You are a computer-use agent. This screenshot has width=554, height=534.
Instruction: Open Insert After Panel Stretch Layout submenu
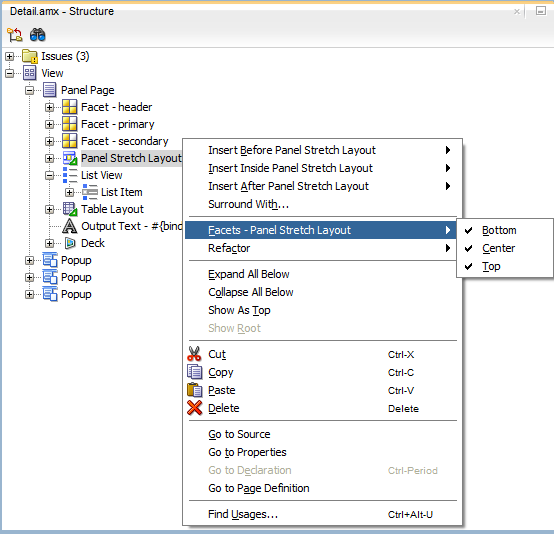[x=322, y=186]
